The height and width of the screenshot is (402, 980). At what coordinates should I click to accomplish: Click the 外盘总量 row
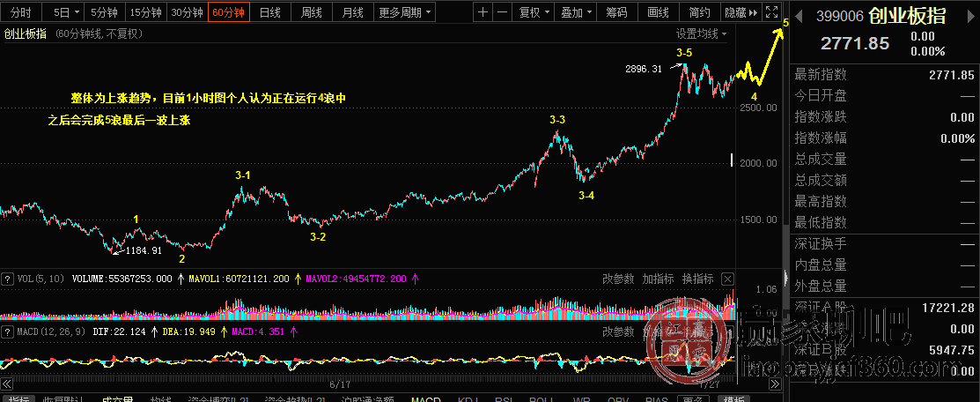884,287
